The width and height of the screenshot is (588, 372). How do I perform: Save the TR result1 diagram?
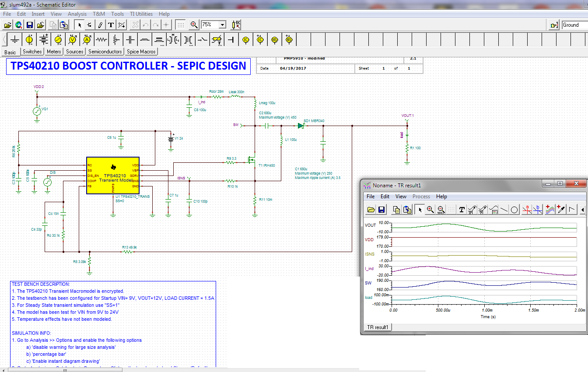click(381, 210)
